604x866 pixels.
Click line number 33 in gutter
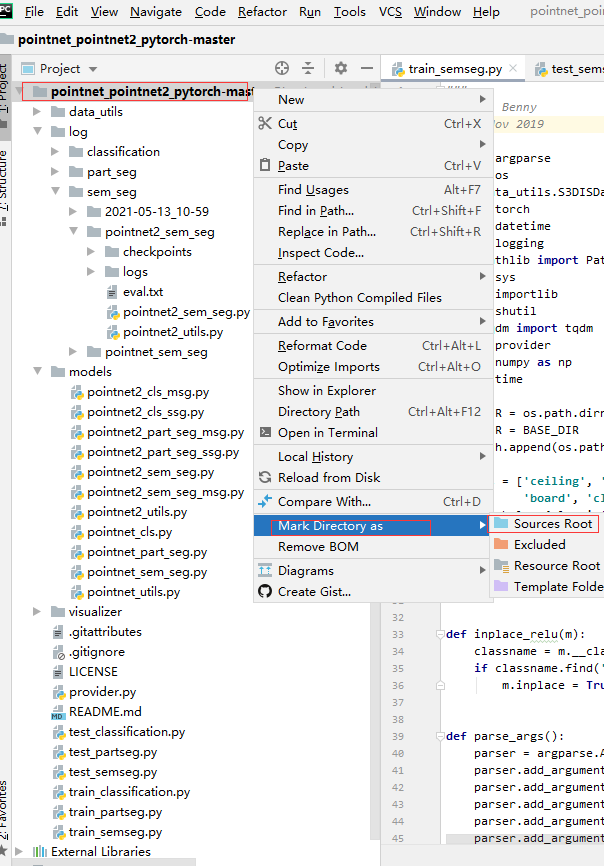pos(398,635)
